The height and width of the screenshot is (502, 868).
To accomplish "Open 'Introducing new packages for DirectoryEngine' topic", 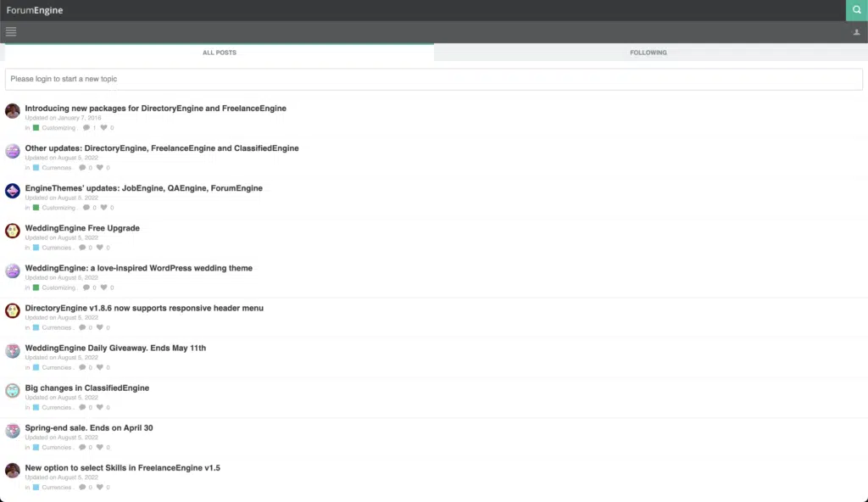I will pyautogui.click(x=156, y=108).
